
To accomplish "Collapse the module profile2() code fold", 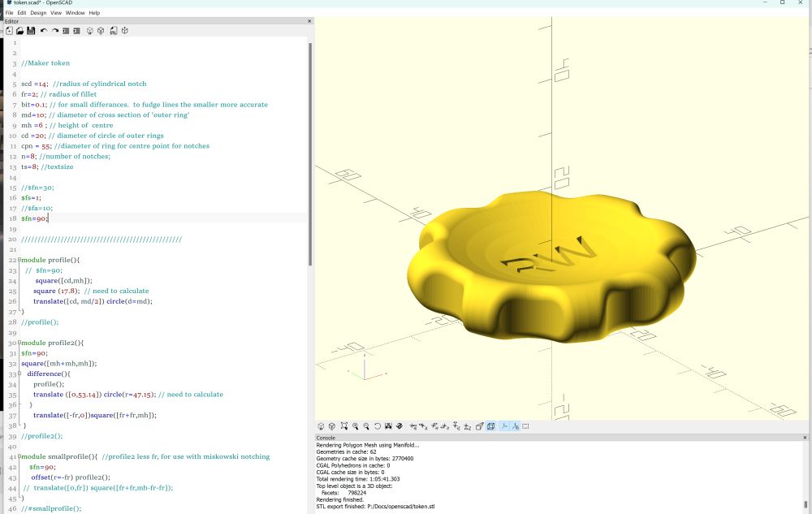I will [x=19, y=343].
